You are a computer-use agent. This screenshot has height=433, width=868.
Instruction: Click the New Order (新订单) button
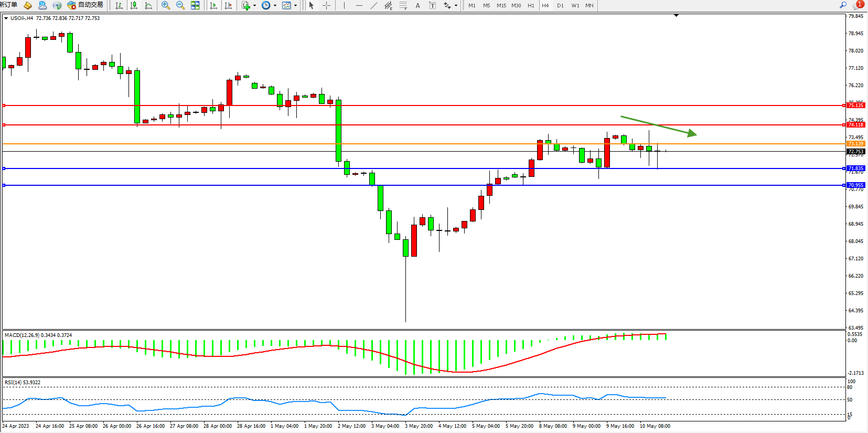8,5
